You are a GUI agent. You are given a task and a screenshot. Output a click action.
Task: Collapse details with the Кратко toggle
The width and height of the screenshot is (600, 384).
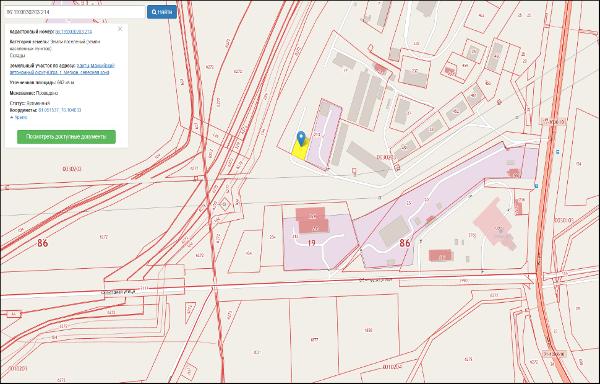[x=18, y=117]
